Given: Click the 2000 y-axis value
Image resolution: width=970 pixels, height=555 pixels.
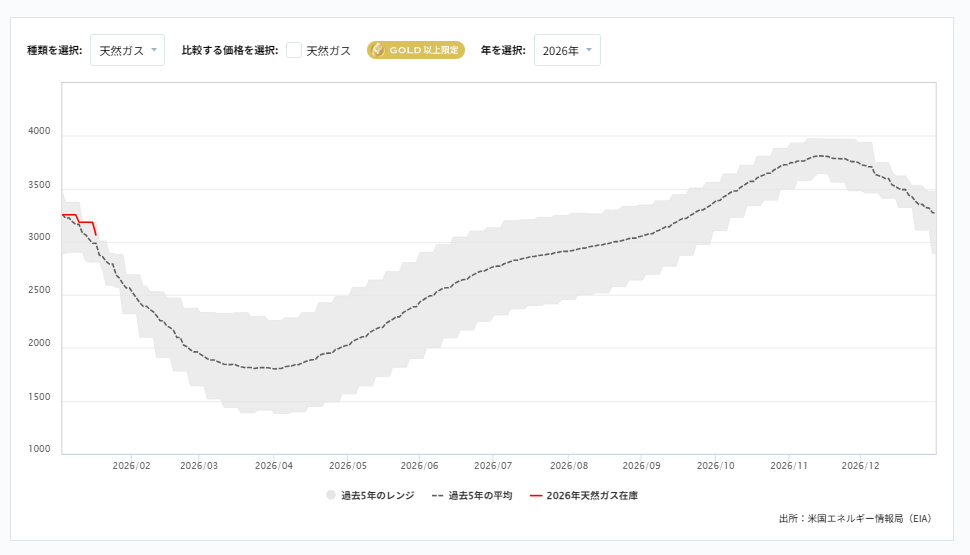Looking at the screenshot, I should point(39,343).
